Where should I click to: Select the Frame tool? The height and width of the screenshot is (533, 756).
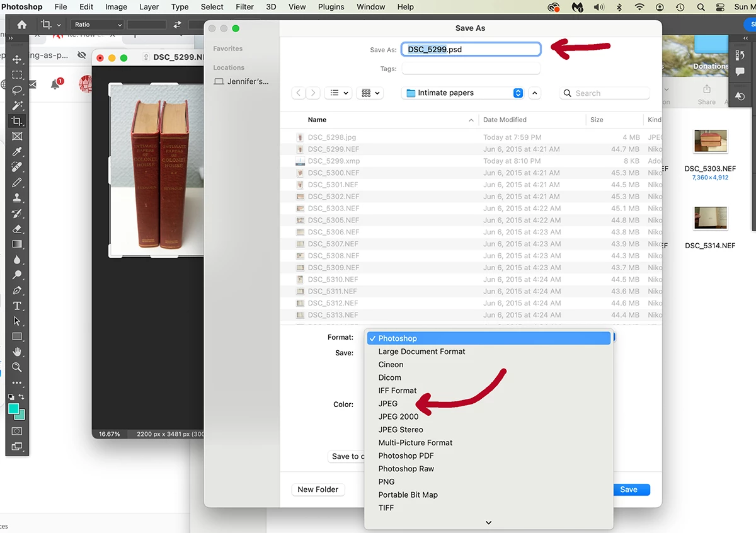(x=17, y=136)
